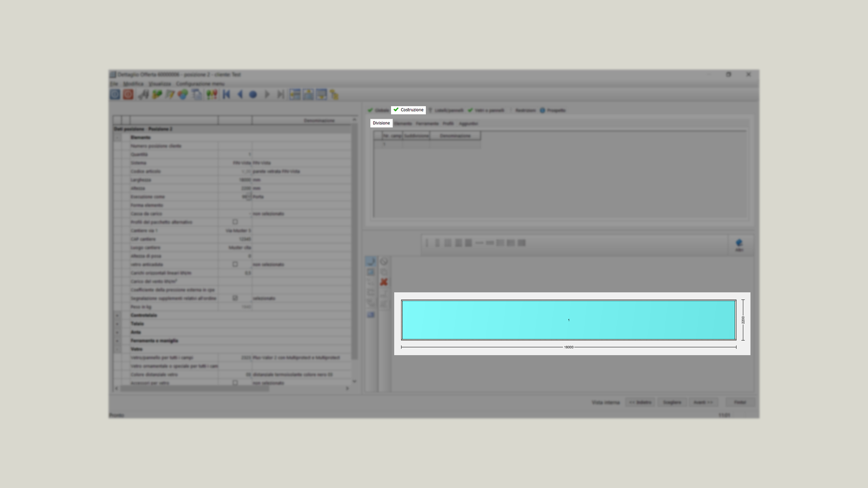Go to previous position using left arrow

(240, 94)
